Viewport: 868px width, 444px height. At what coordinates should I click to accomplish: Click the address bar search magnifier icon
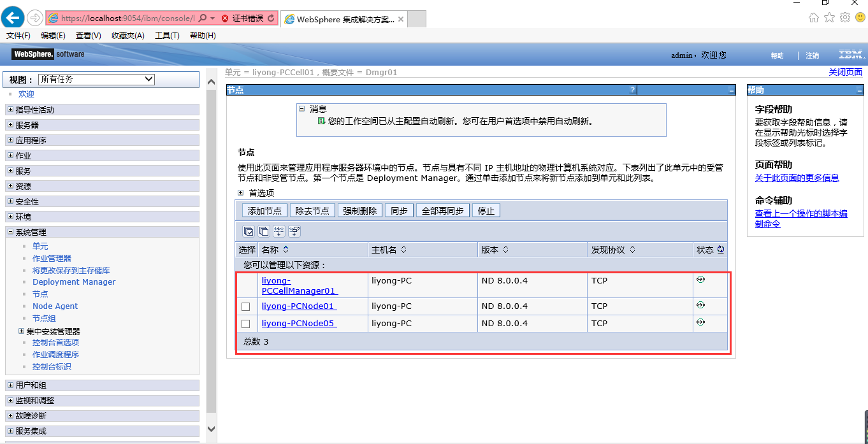point(203,18)
